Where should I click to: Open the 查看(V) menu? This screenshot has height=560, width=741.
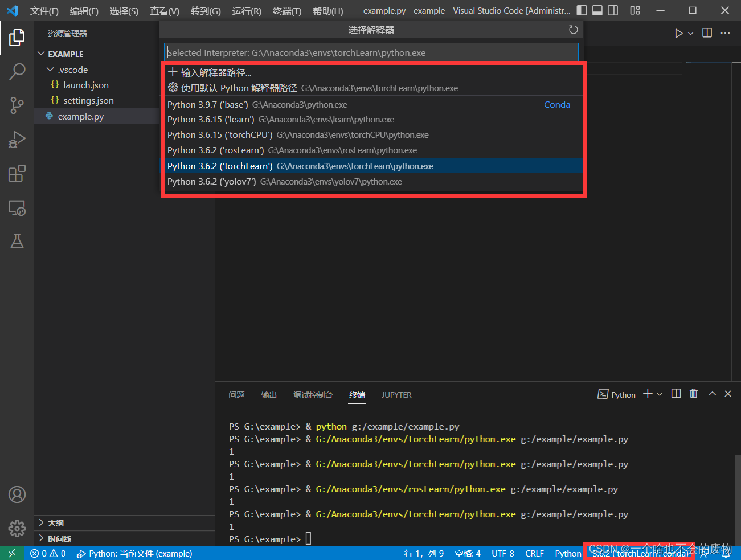(165, 11)
